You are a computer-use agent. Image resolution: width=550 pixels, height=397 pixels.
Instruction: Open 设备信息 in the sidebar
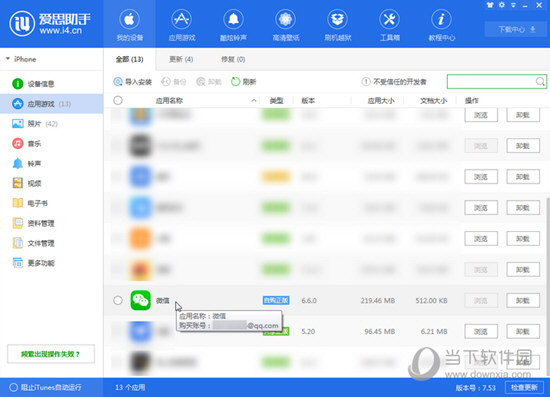41,84
